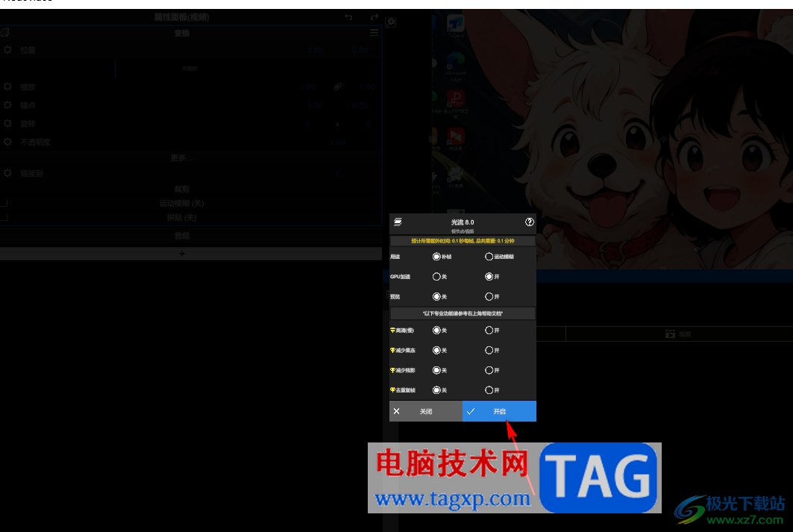This screenshot has height=532, width=793.
Task: Click the 3D cube icon beside 变换
Action: click(5, 33)
